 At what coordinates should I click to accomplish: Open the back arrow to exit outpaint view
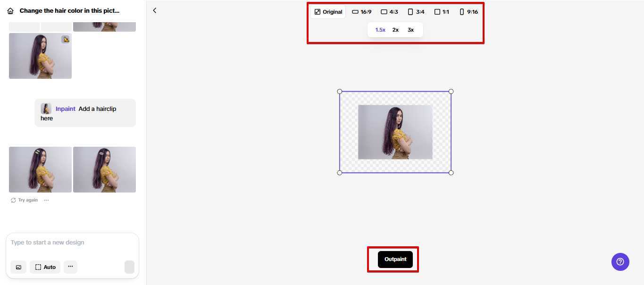(154, 10)
